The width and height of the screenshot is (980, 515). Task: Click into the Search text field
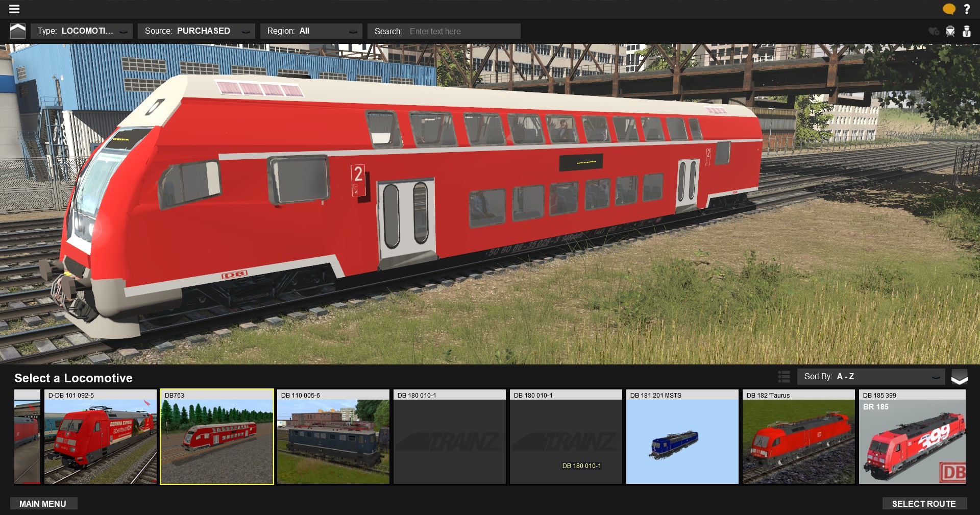pyautogui.click(x=462, y=31)
